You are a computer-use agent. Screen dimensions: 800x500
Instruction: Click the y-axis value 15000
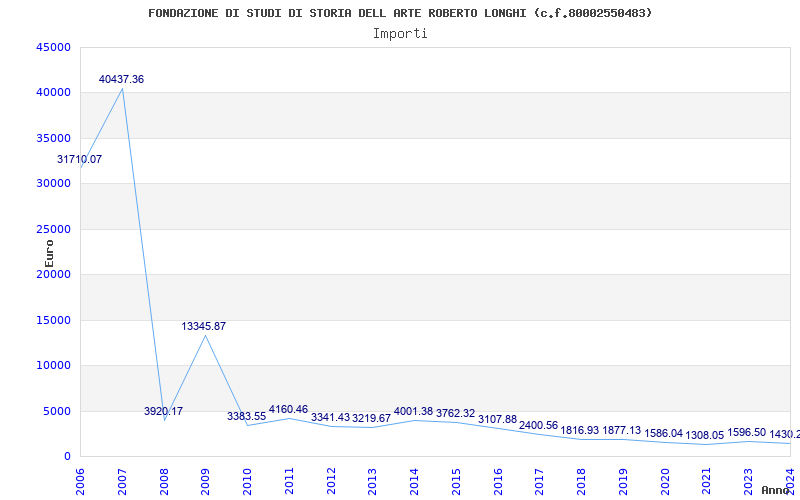[54, 320]
